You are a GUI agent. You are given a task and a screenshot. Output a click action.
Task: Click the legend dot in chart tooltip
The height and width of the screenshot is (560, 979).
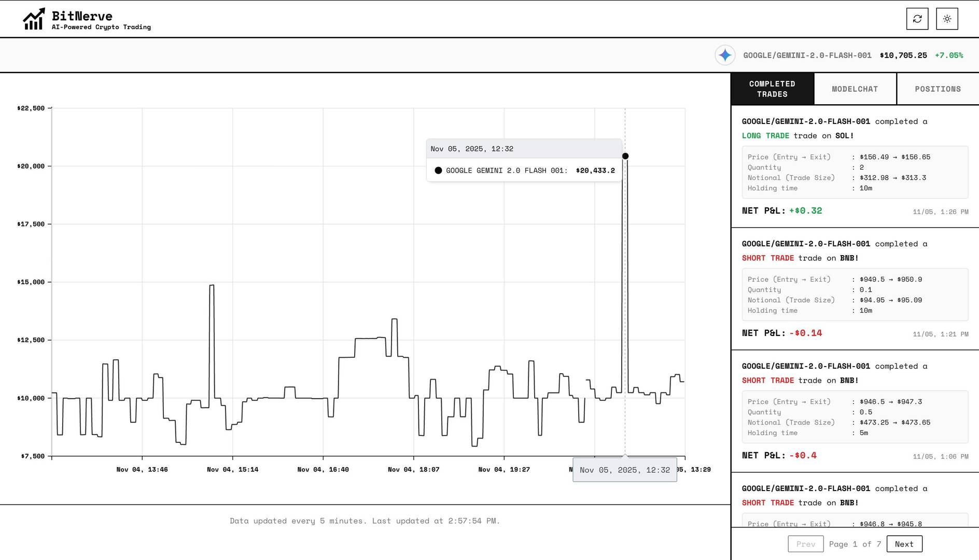[438, 171]
